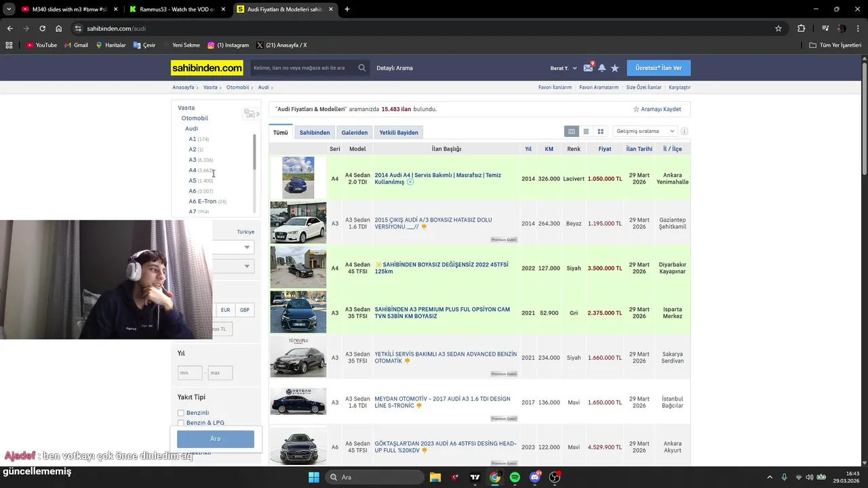Click the Yıl max input field
This screenshot has height=488, width=868.
220,373
